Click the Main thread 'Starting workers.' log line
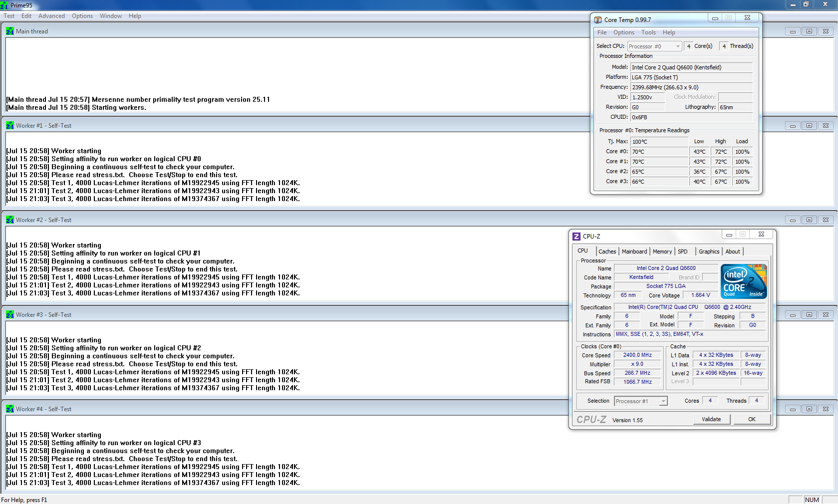 coord(76,108)
